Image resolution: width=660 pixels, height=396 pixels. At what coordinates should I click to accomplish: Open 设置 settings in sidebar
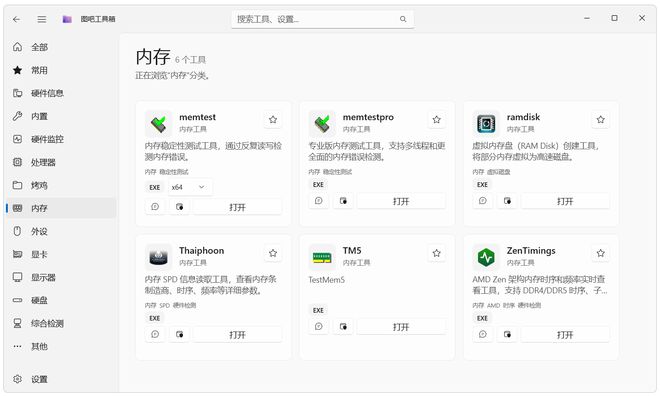(61, 379)
